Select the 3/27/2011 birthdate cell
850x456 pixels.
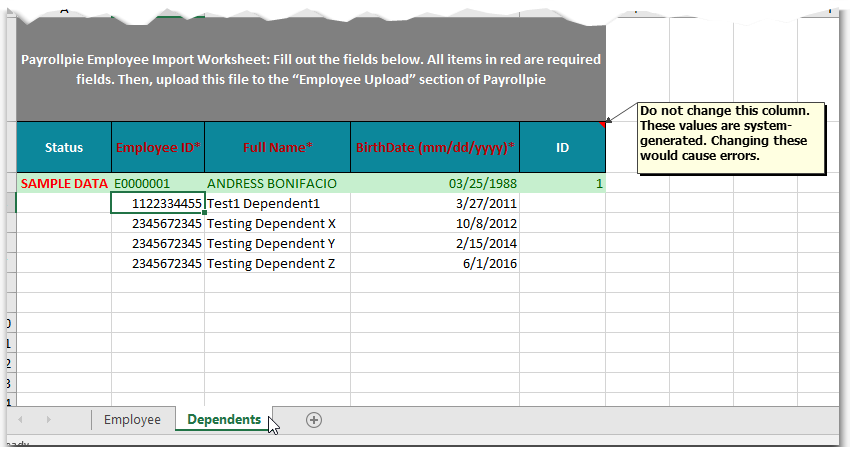click(x=435, y=203)
